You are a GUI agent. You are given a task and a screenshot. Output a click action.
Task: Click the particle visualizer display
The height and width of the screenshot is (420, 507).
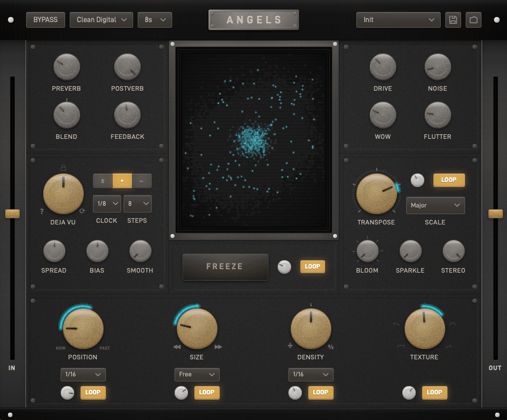pyautogui.click(x=253, y=140)
